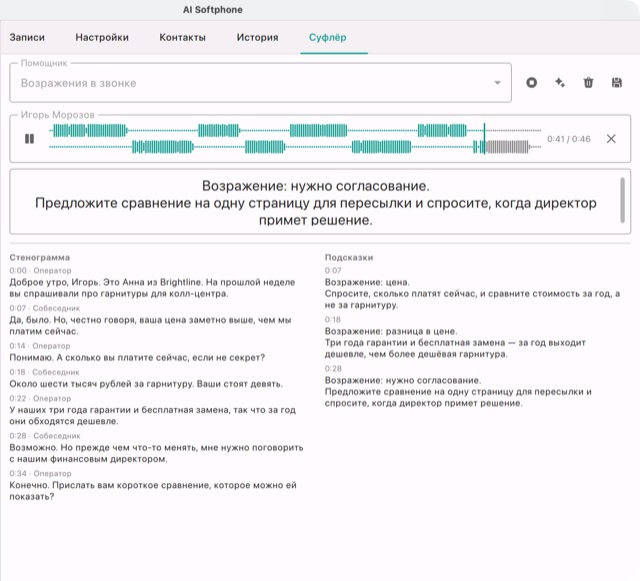640x581 pixels.
Task: Open the Помощник dropdown arrow
Action: [497, 83]
